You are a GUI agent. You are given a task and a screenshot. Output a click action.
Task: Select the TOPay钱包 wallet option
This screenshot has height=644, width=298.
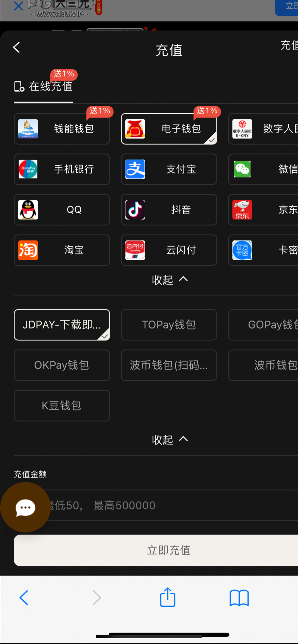click(x=169, y=325)
